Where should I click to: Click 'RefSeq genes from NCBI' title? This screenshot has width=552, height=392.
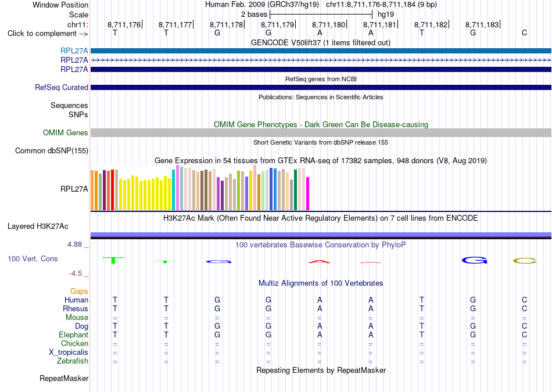click(x=321, y=79)
